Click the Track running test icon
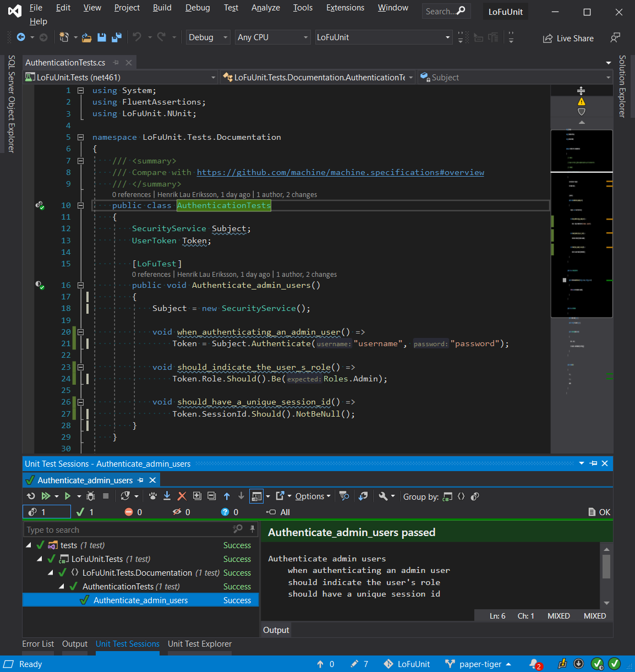 click(344, 496)
